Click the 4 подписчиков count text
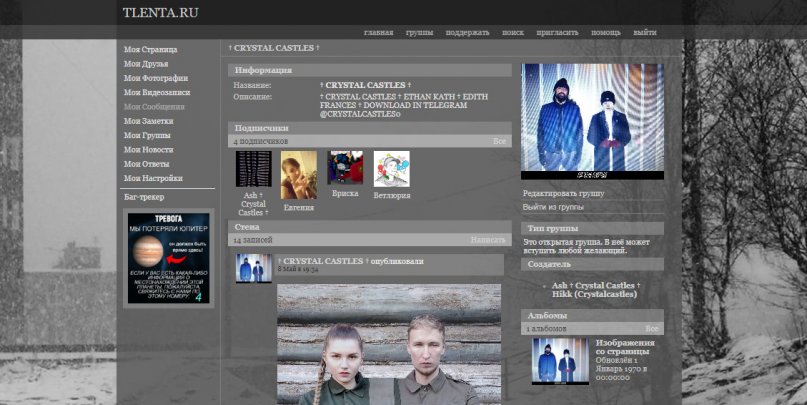The width and height of the screenshot is (807, 405). pyautogui.click(x=260, y=141)
